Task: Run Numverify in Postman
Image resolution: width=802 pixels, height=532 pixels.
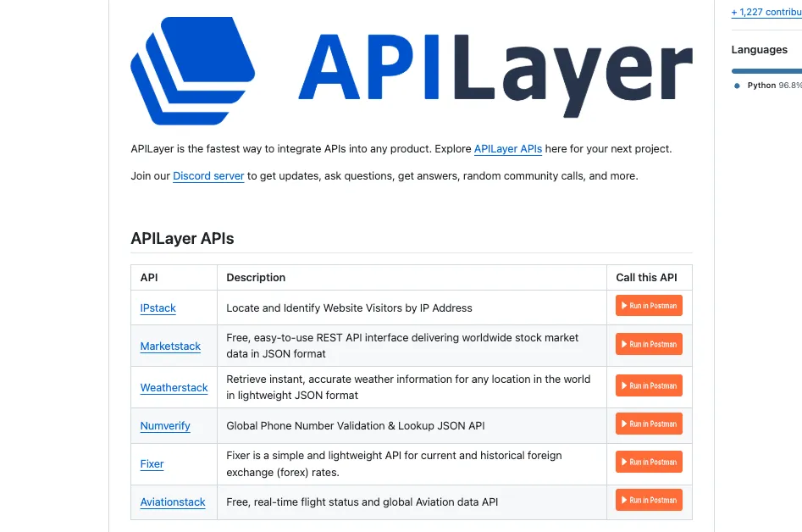Action: pos(649,424)
